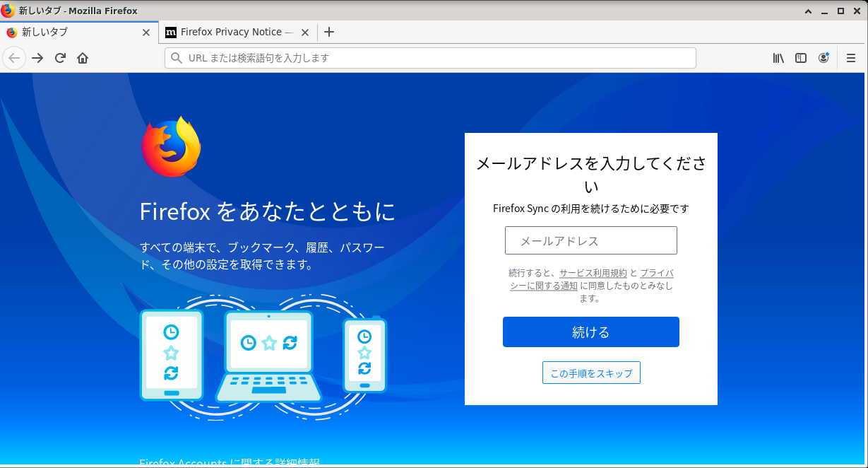Click the メールアドレス email input field
Viewport: 868px width, 468px height.
tap(591, 240)
